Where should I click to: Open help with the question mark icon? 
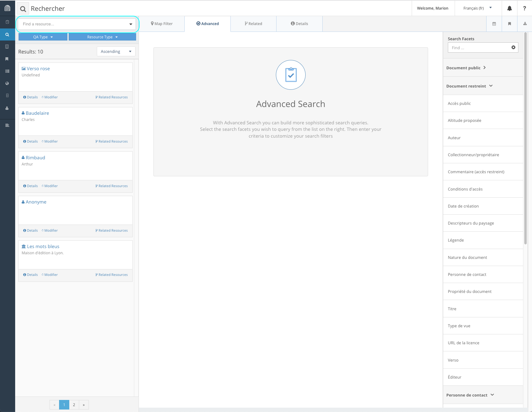tap(524, 8)
